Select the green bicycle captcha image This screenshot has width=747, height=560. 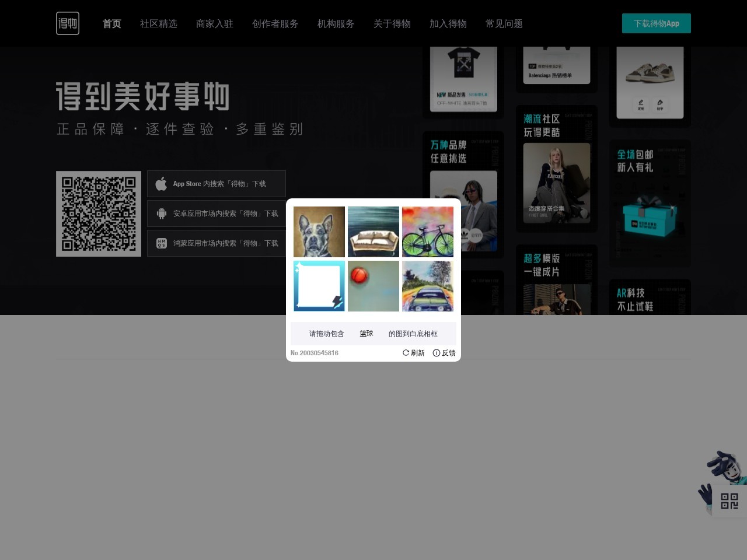pyautogui.click(x=428, y=232)
